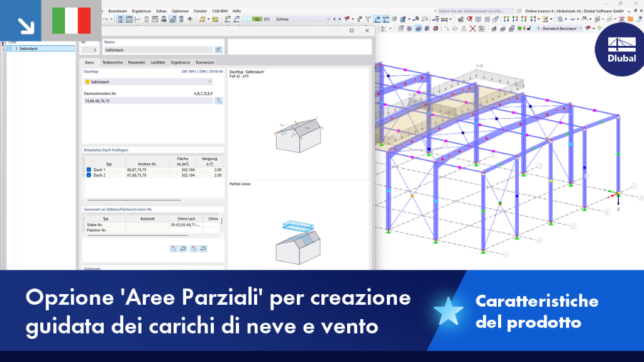Open dropdown arrow next to negative X view
Viewport: 644px width, 362px height.
point(538,19)
